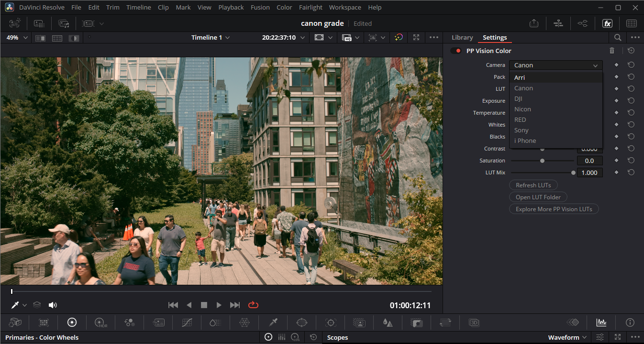This screenshot has height=344, width=644.
Task: Open the Effects fx panel
Action: (607, 23)
